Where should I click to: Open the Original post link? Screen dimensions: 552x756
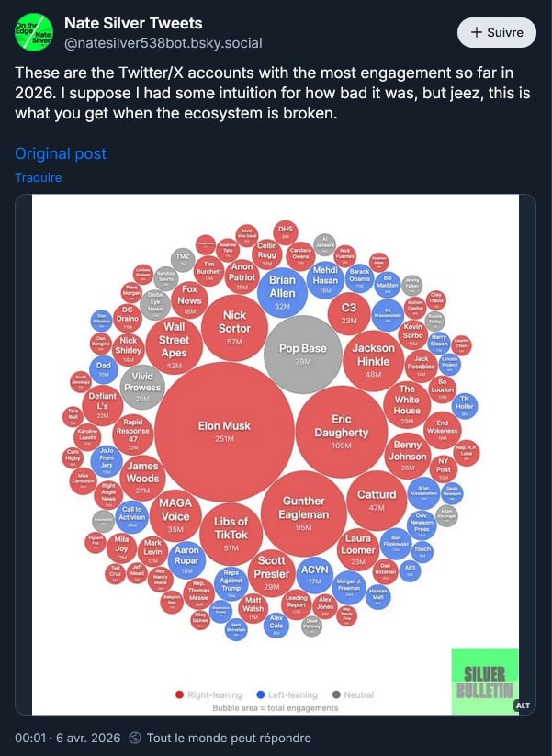pos(61,153)
